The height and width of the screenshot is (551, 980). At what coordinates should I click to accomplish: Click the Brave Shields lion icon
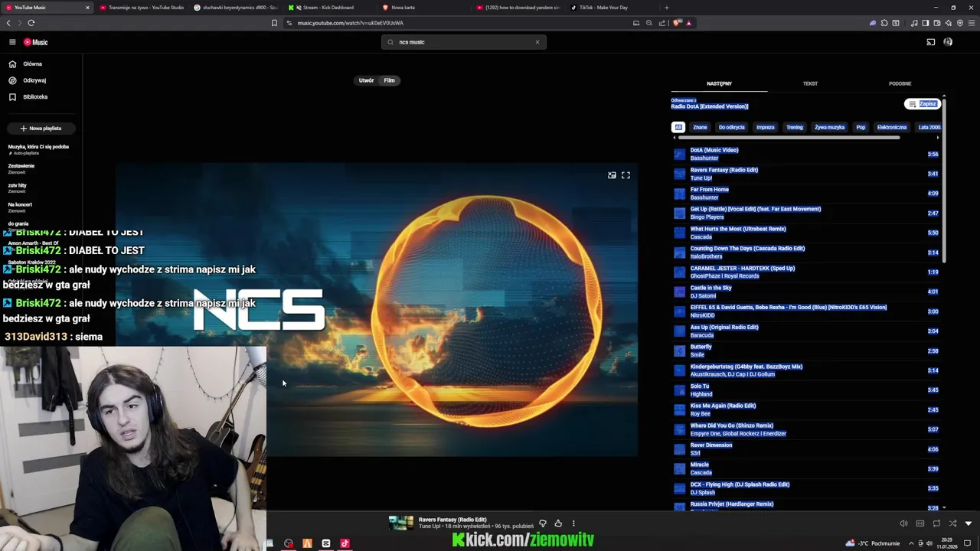point(677,23)
